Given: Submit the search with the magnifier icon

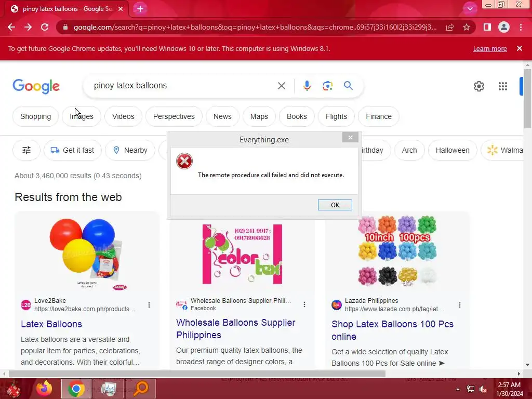Looking at the screenshot, I should point(348,86).
